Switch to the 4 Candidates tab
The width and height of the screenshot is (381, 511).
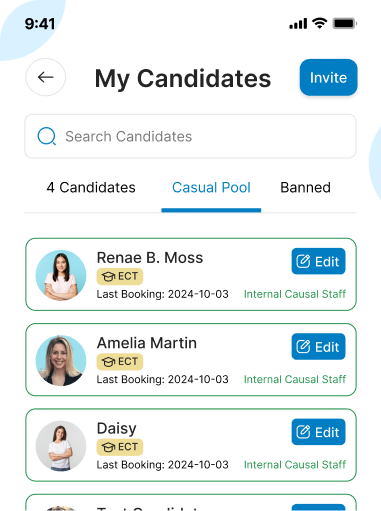(x=91, y=187)
